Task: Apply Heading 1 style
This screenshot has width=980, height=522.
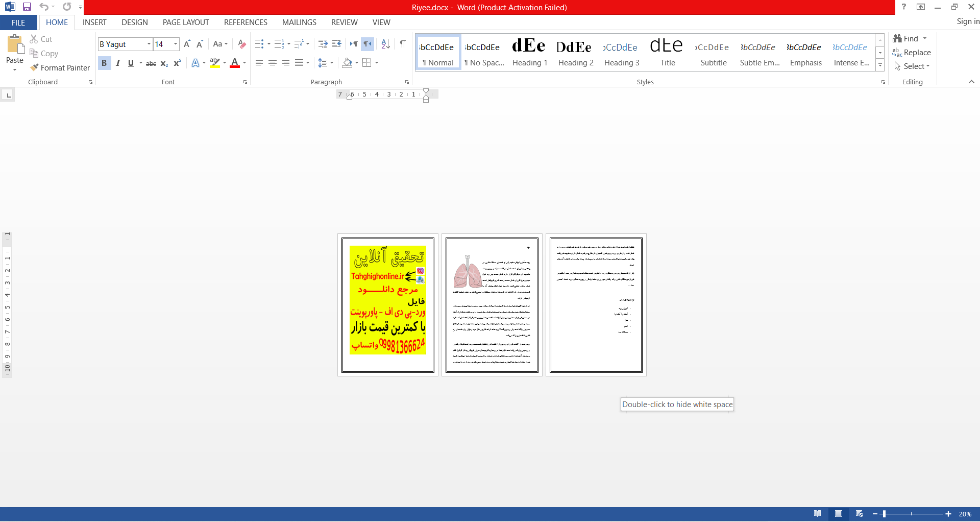Action: [529, 52]
